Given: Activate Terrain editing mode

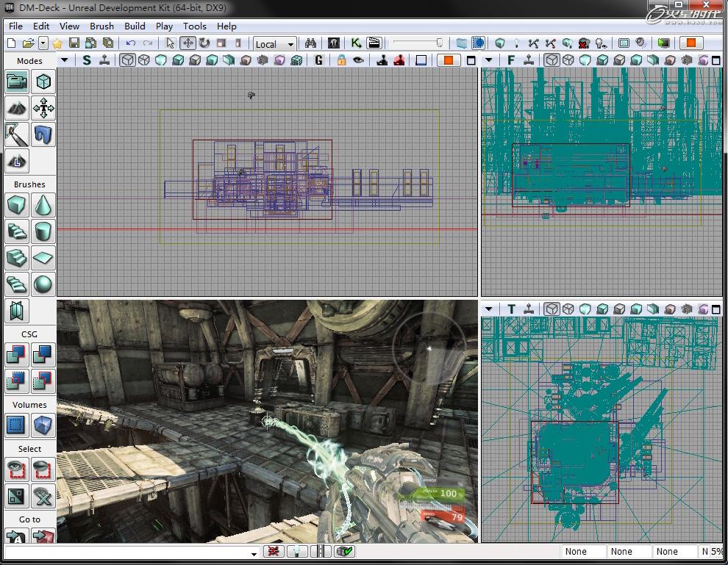Looking at the screenshot, I should [x=17, y=109].
